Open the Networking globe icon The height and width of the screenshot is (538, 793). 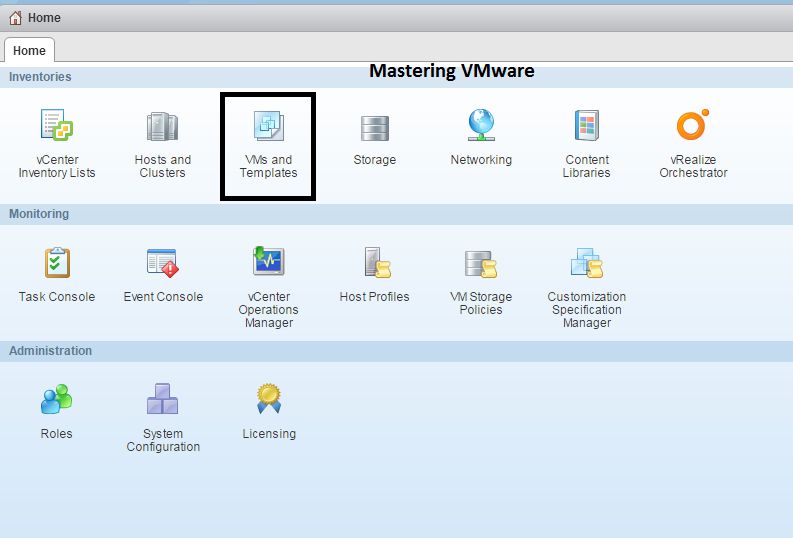click(x=481, y=125)
